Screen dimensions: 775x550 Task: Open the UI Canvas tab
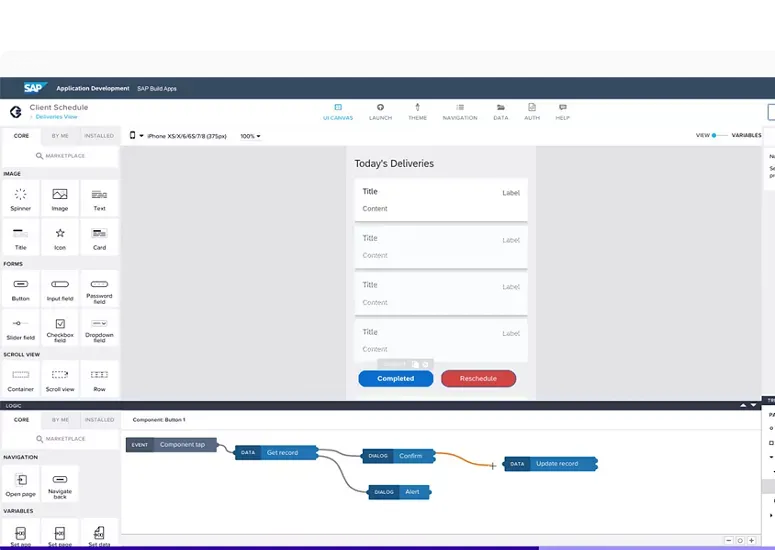[x=338, y=112]
